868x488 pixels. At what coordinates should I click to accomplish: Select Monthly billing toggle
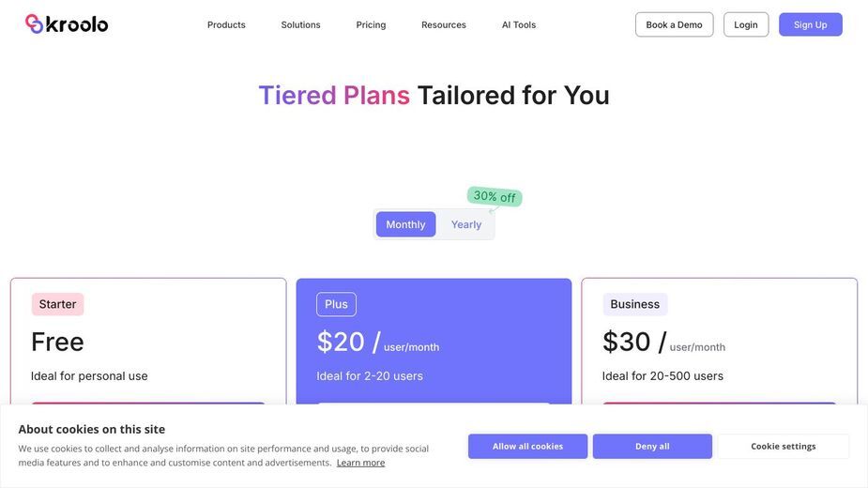pyautogui.click(x=405, y=224)
